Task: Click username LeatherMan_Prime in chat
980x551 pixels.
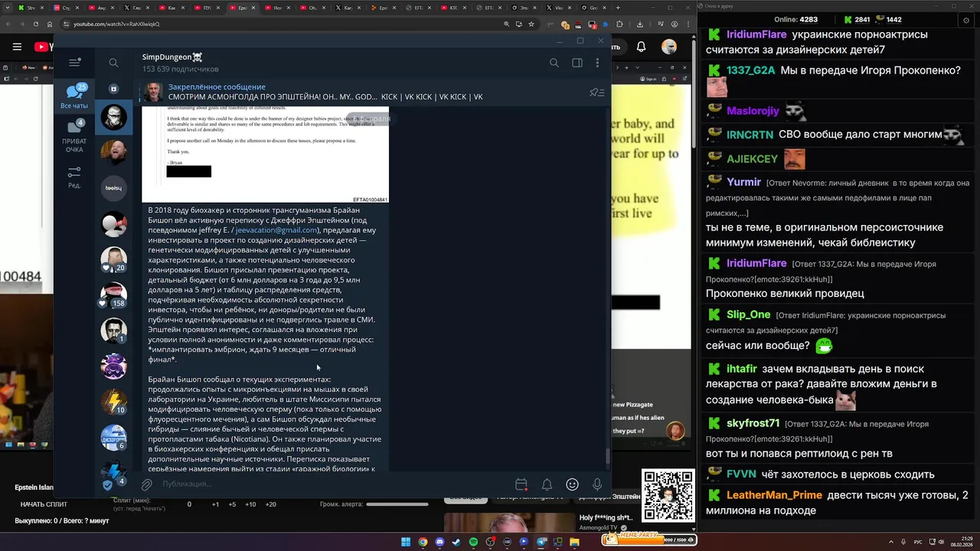Action: [x=774, y=495]
